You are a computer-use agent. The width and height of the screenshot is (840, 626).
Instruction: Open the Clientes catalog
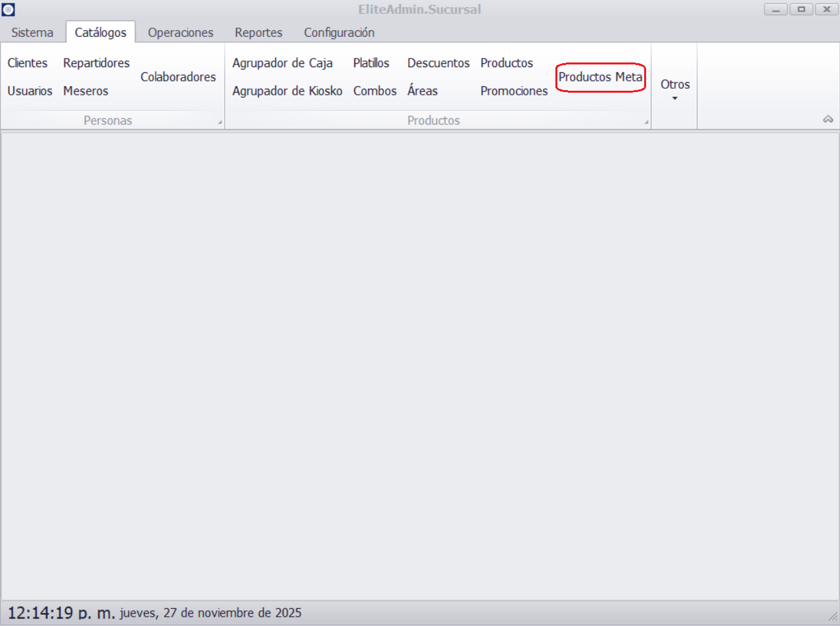click(28, 63)
